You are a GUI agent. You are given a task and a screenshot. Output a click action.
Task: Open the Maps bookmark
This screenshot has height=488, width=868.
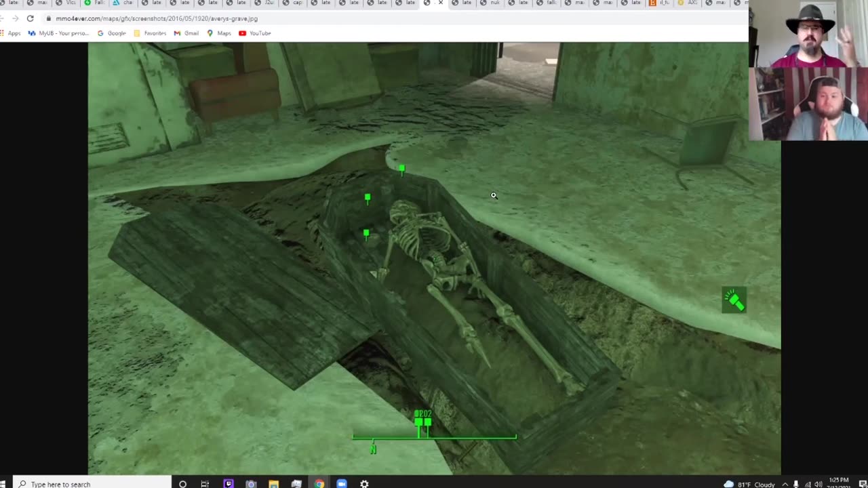pyautogui.click(x=219, y=33)
